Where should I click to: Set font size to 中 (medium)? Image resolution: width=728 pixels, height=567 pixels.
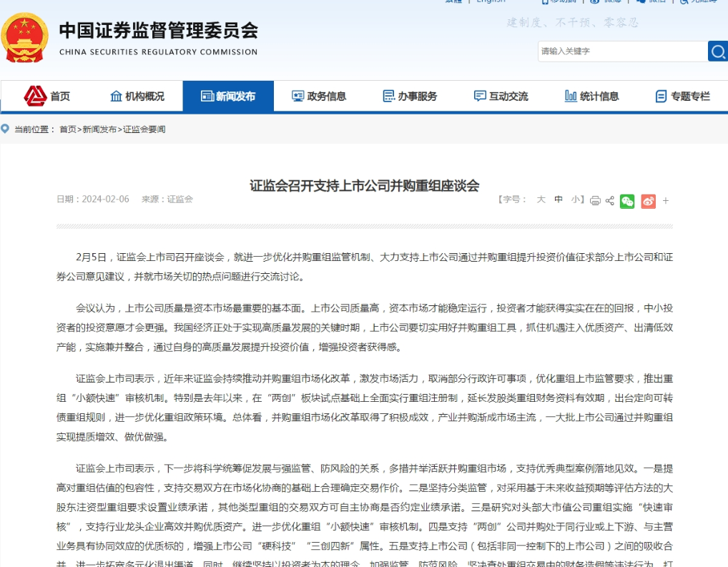click(559, 200)
